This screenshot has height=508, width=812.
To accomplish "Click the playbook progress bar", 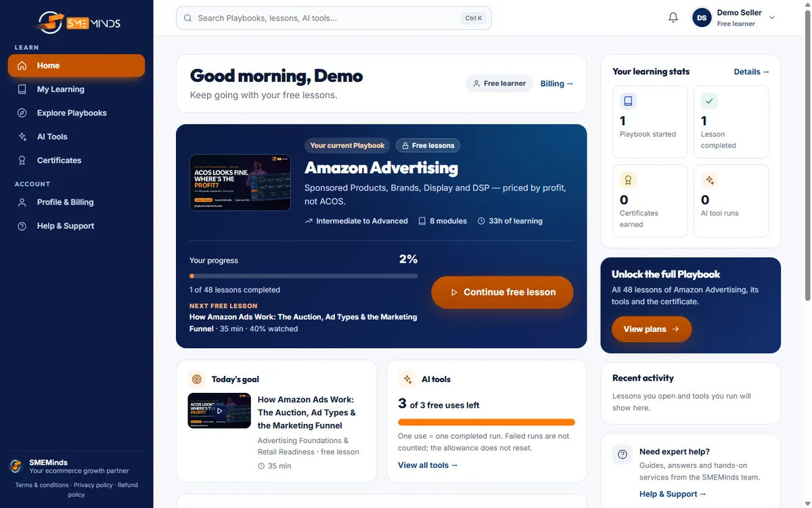I will coord(303,276).
